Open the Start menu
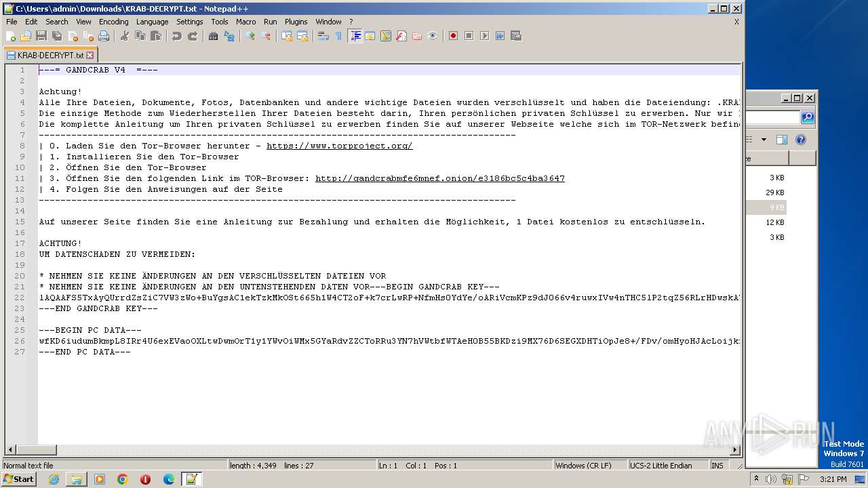This screenshot has height=488, width=868. point(19,479)
